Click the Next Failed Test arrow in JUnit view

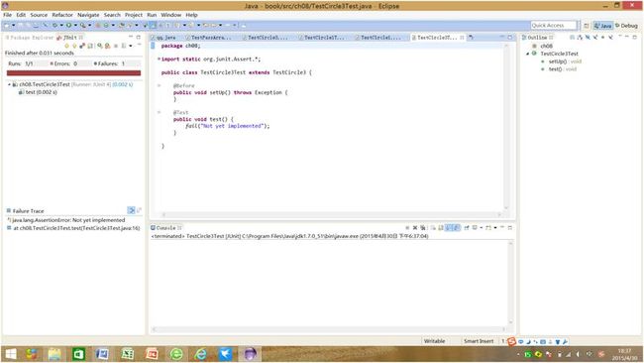tap(67, 46)
